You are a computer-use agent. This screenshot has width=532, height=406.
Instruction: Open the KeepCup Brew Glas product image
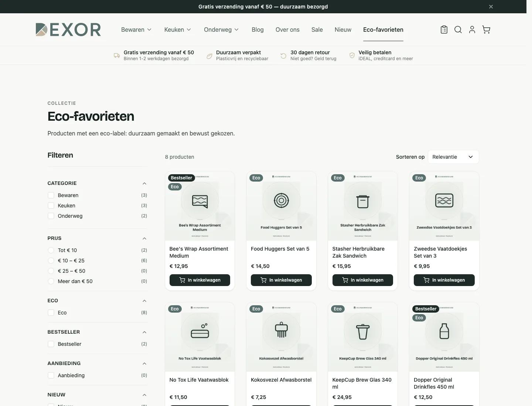point(363,337)
